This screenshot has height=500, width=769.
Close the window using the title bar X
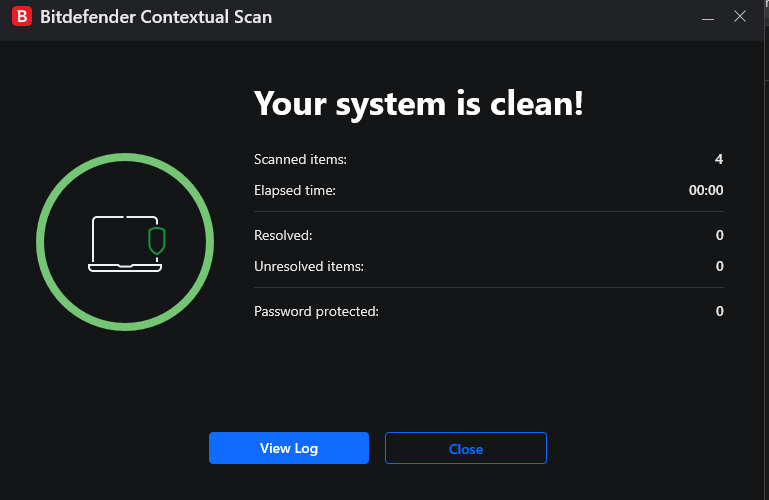click(740, 17)
